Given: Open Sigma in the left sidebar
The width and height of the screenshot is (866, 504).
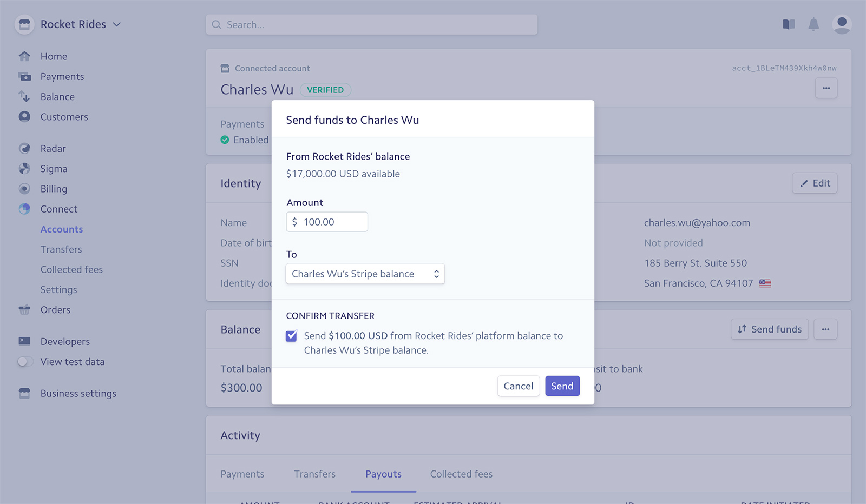Looking at the screenshot, I should point(54,168).
